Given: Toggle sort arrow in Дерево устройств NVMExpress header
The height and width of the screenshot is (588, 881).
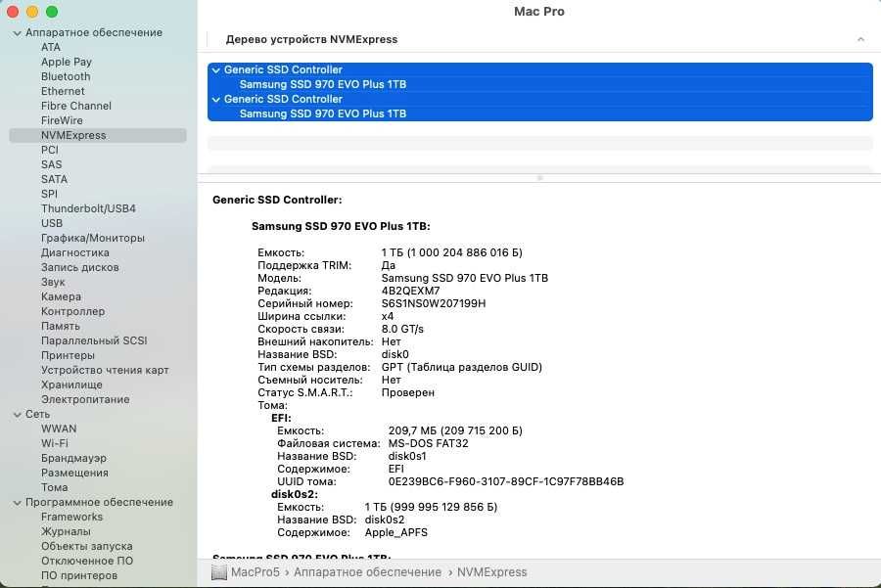Looking at the screenshot, I should [860, 39].
